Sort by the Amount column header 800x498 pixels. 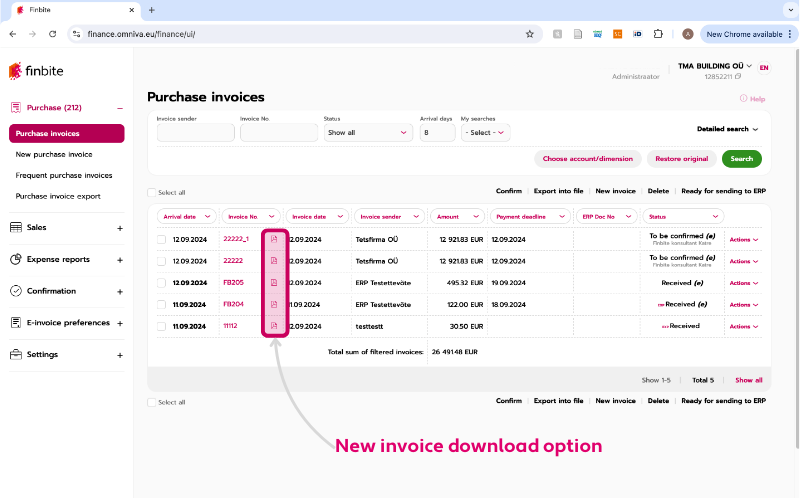(x=458, y=216)
